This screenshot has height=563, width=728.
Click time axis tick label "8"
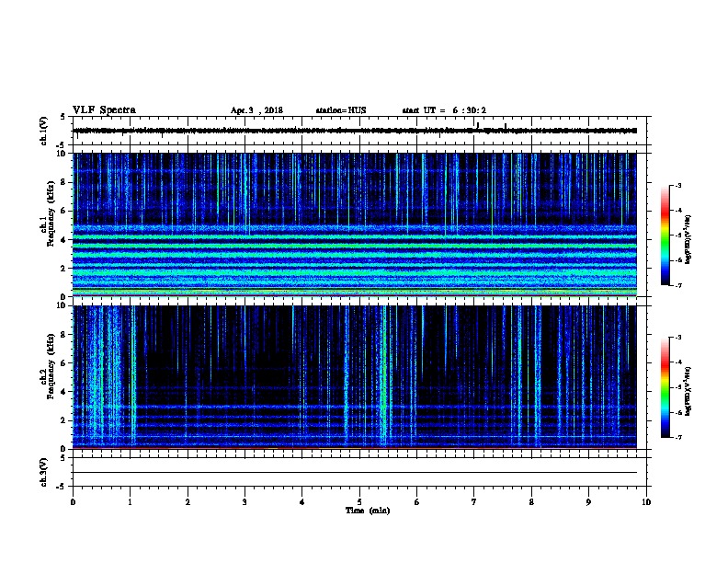(531, 502)
